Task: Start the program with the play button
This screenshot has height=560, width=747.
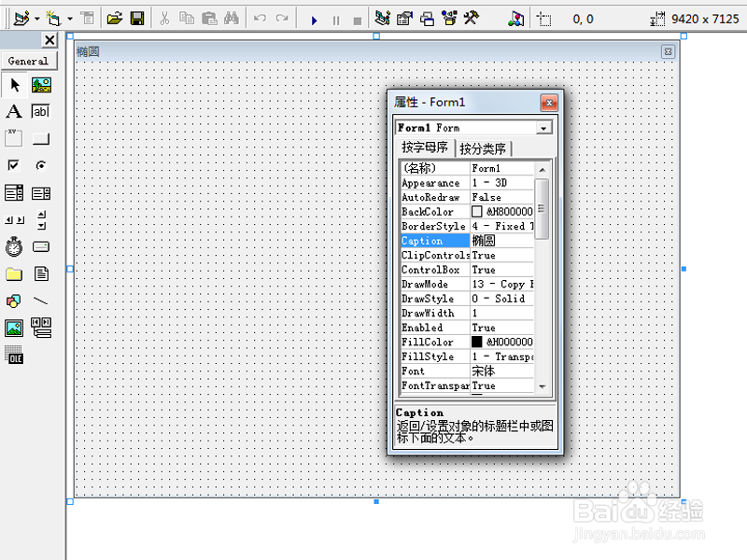Action: coord(314,21)
